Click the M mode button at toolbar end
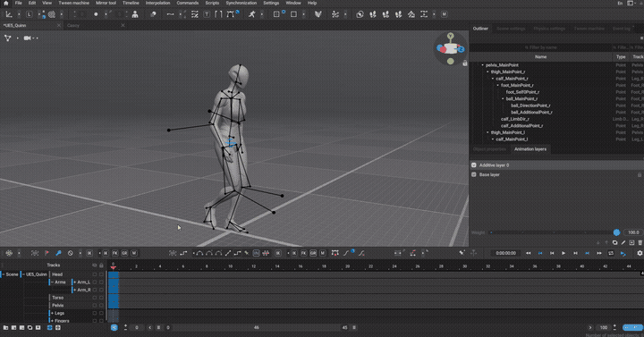The height and width of the screenshot is (337, 644). coord(444,14)
